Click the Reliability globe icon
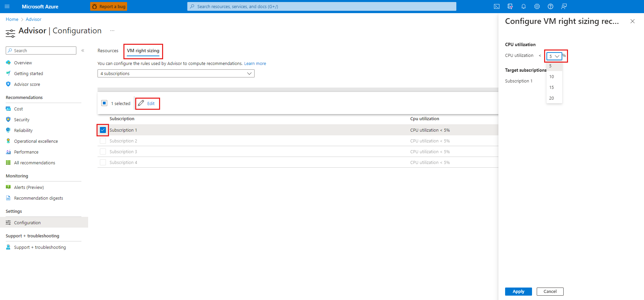 (8, 130)
